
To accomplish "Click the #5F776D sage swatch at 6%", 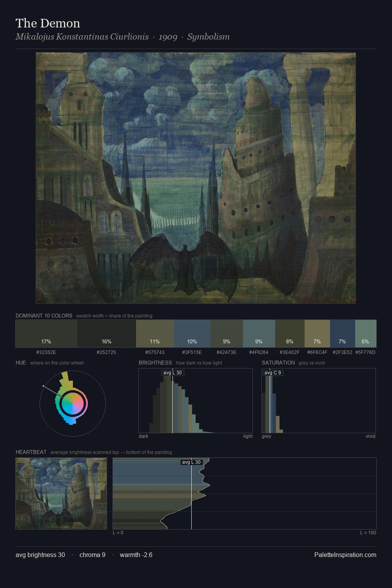I will pos(366,334).
